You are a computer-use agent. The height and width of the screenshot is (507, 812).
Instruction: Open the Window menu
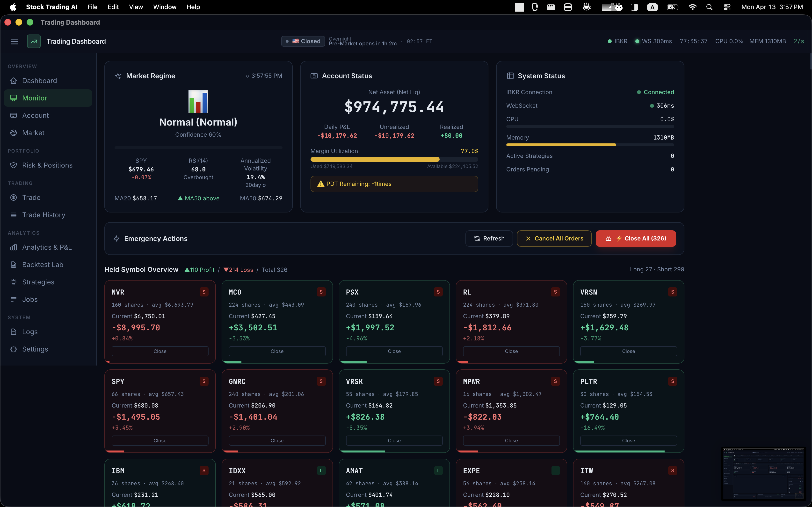click(x=164, y=7)
